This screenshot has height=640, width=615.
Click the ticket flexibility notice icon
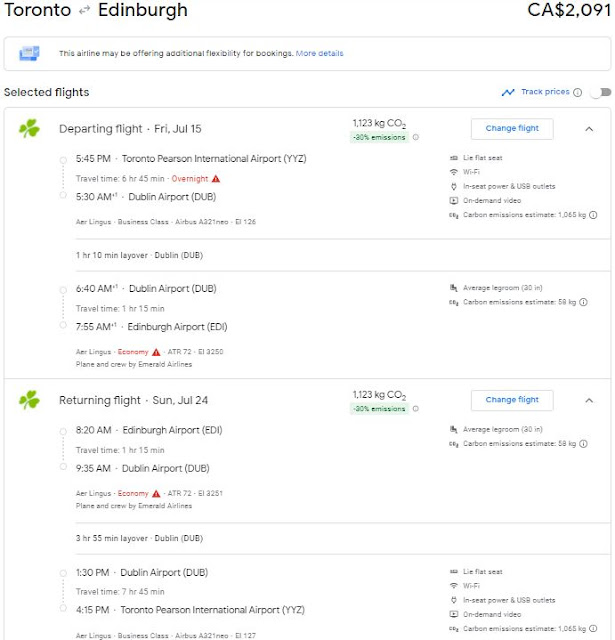point(29,53)
